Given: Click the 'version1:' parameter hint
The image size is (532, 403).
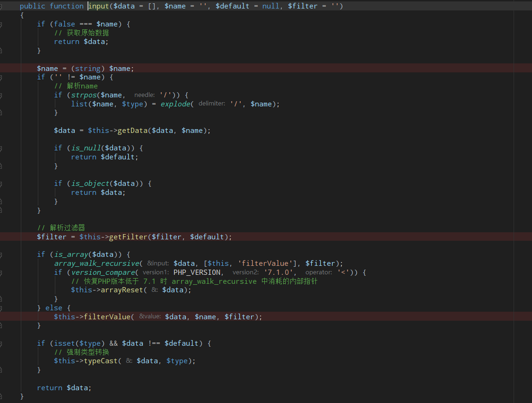Looking at the screenshot, I should tap(156, 272).
